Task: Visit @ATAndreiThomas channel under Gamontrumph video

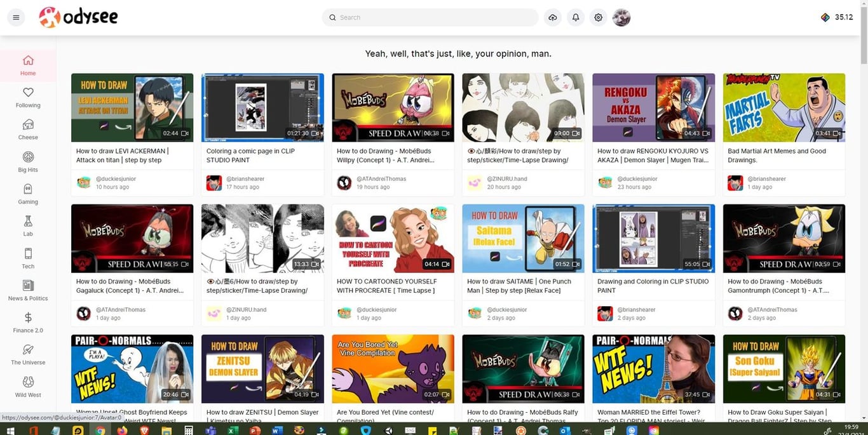Action: (x=773, y=310)
